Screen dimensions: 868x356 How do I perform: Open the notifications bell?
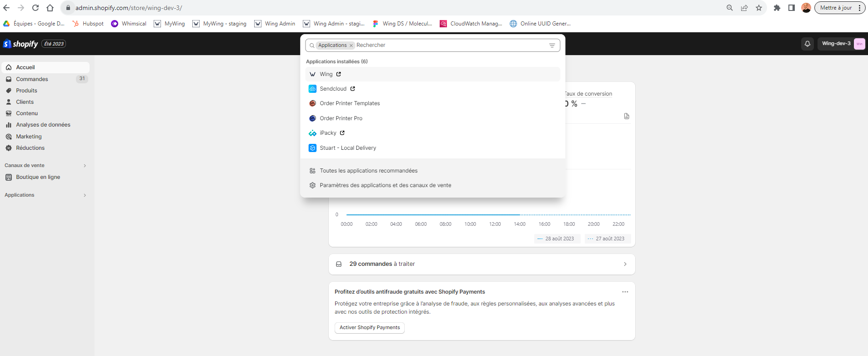tap(808, 44)
